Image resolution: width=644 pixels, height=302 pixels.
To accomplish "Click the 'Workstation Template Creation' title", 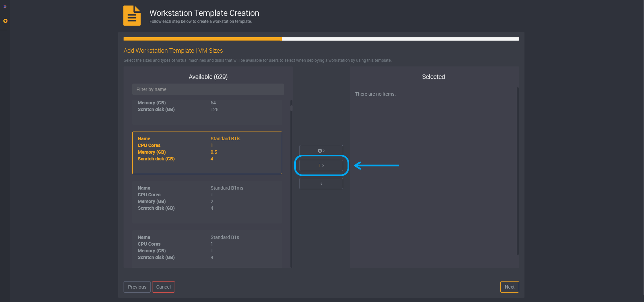I will [x=204, y=13].
